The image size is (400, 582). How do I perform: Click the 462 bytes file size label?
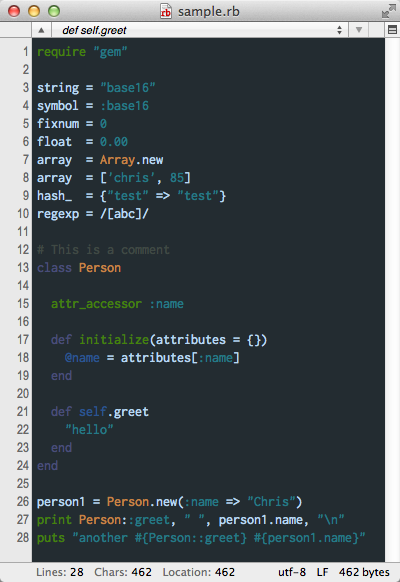(364, 572)
